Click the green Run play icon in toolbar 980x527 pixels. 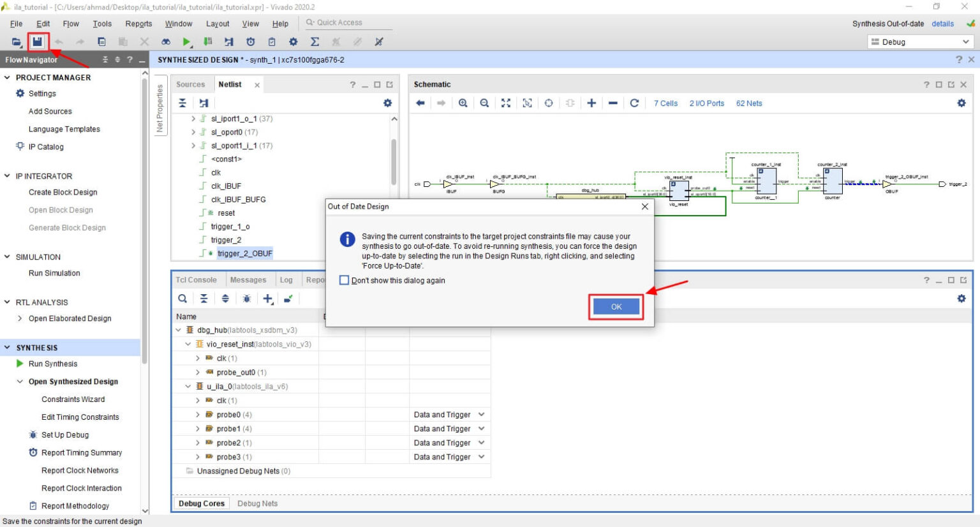click(x=186, y=42)
